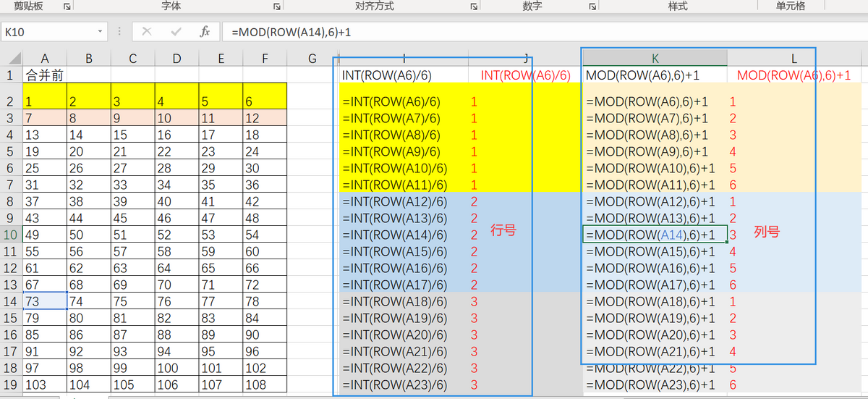Select row 14 header
The image size is (868, 399).
(11, 301)
